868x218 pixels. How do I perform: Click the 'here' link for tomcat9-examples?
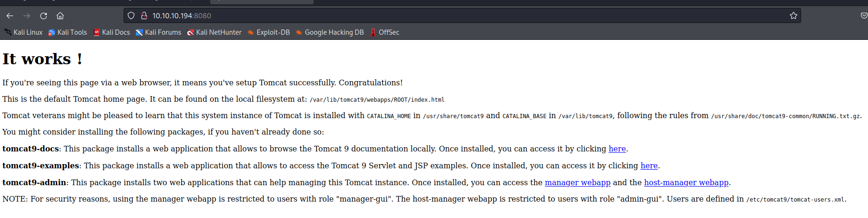coord(649,166)
